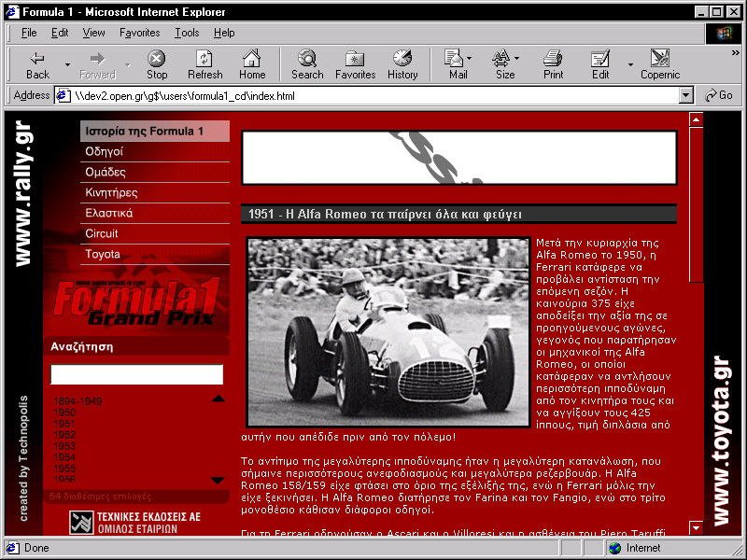This screenshot has height=560, width=747.
Task: Click the ΤΕΧΝΙΚΕΣ ΕΚΔΟΣΕΙΣ ΑΕ logo
Action: [134, 523]
